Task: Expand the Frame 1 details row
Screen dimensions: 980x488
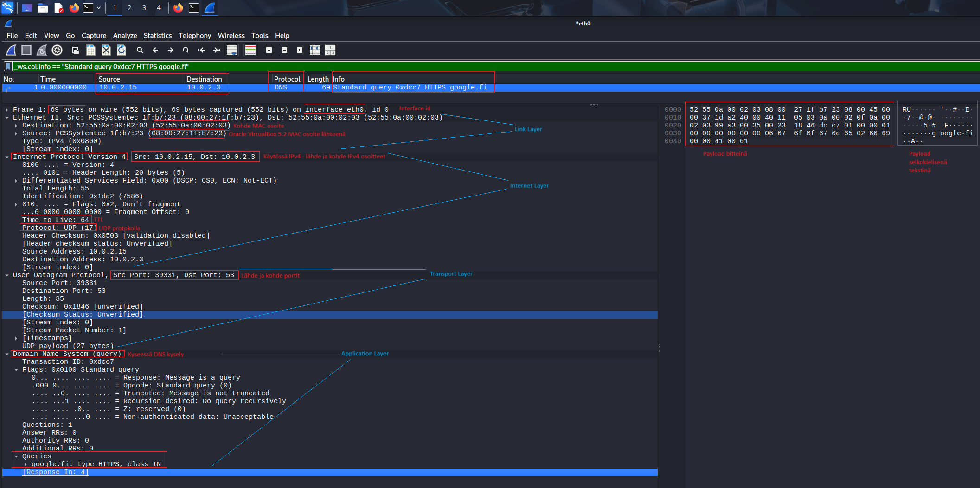Action: [7, 110]
